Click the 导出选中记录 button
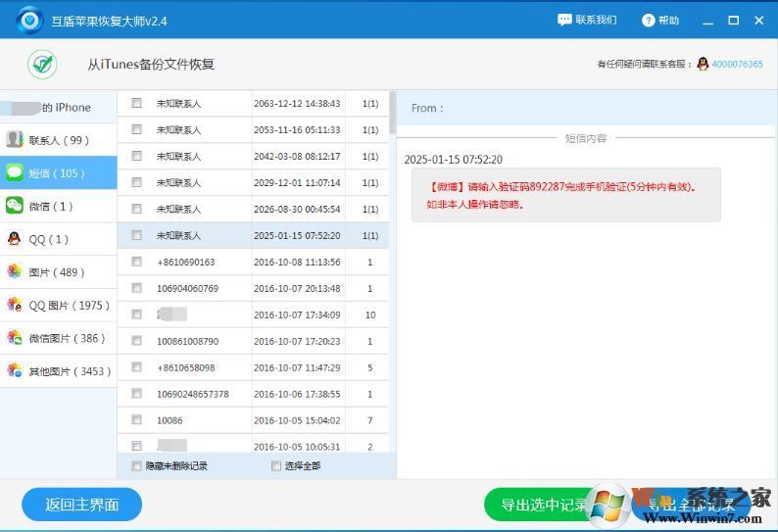The height and width of the screenshot is (532, 778). [544, 505]
